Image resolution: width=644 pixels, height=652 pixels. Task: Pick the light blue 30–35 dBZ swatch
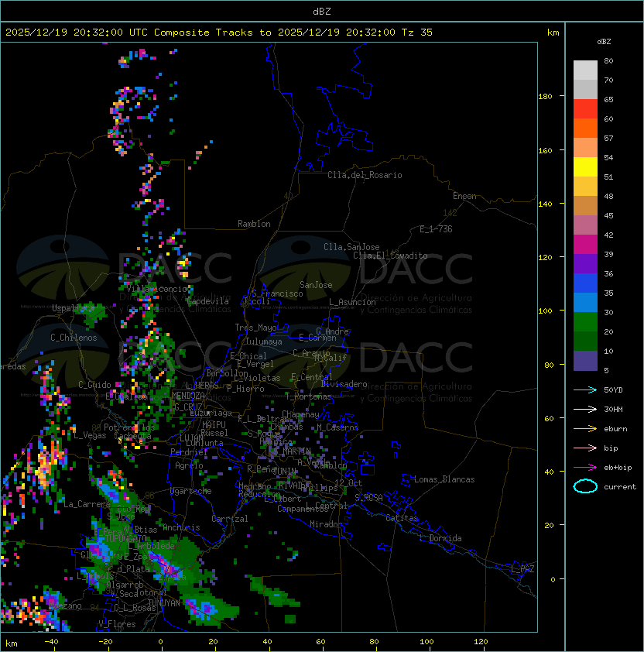(x=585, y=303)
